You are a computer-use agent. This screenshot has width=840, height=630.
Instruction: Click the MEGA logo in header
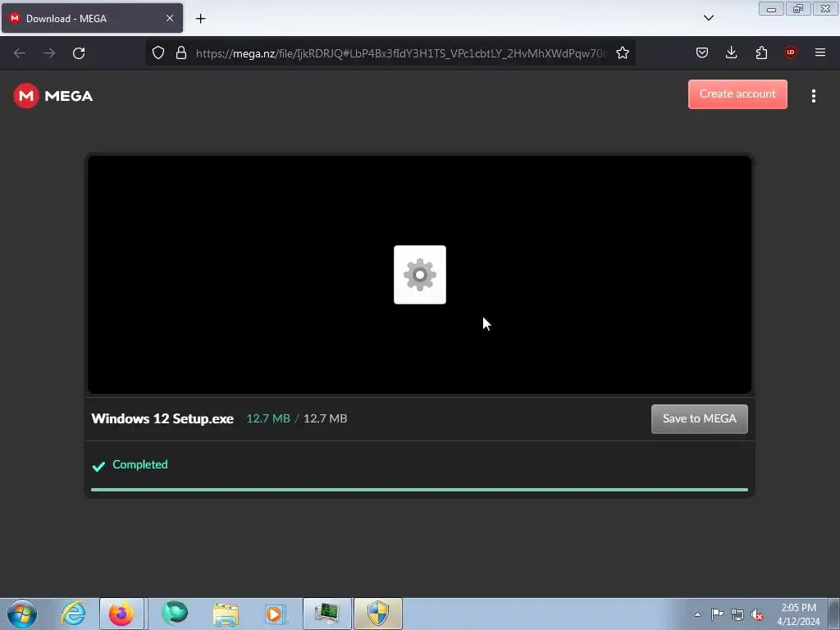click(x=53, y=96)
